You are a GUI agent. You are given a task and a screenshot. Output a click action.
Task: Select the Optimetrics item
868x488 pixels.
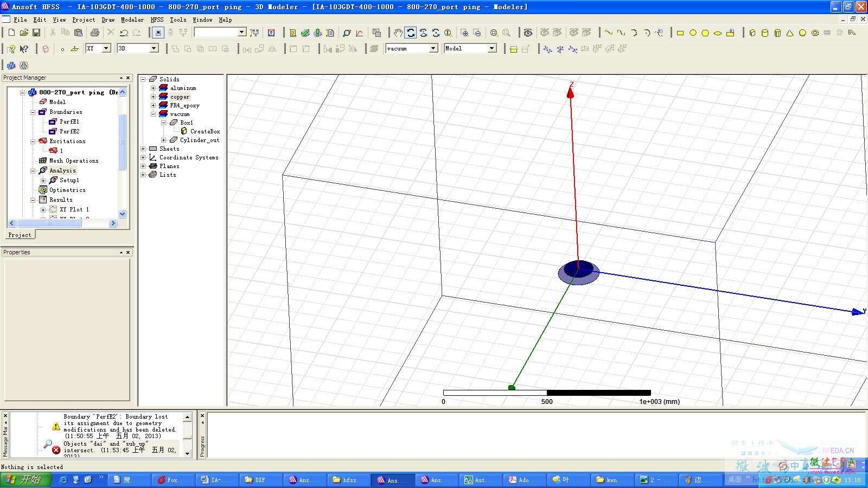click(x=67, y=190)
